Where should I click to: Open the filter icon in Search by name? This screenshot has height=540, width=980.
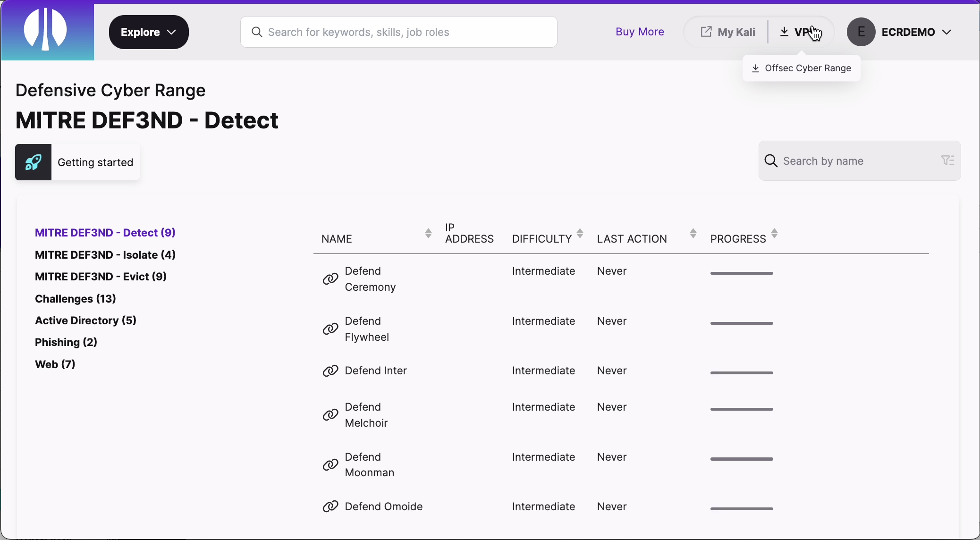[x=948, y=160]
